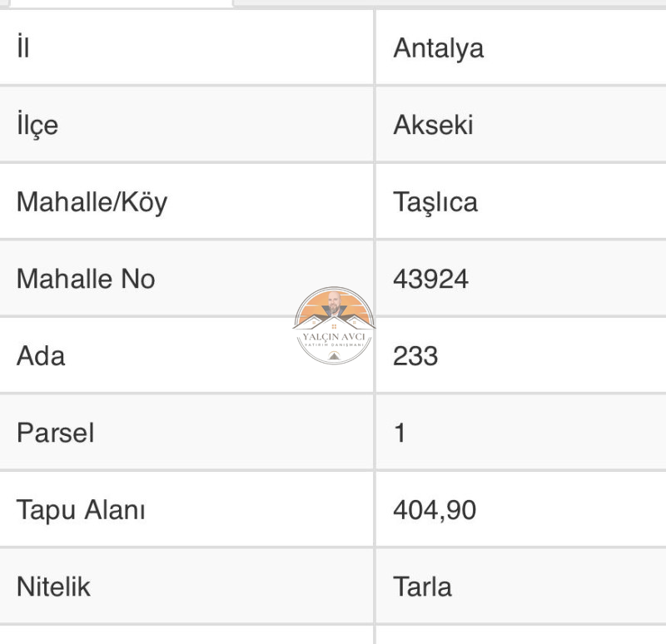
Task: Click the Ada value 233
Action: [x=415, y=356]
